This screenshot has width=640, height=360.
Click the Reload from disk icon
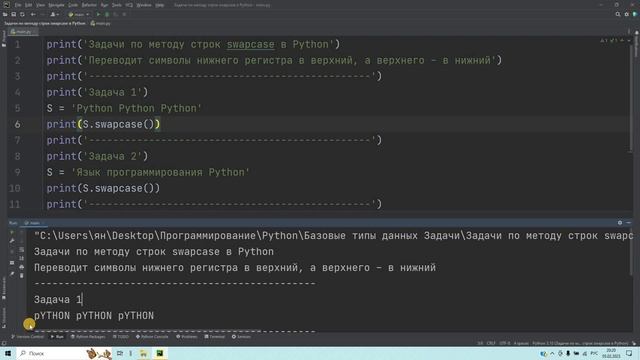click(22, 14)
